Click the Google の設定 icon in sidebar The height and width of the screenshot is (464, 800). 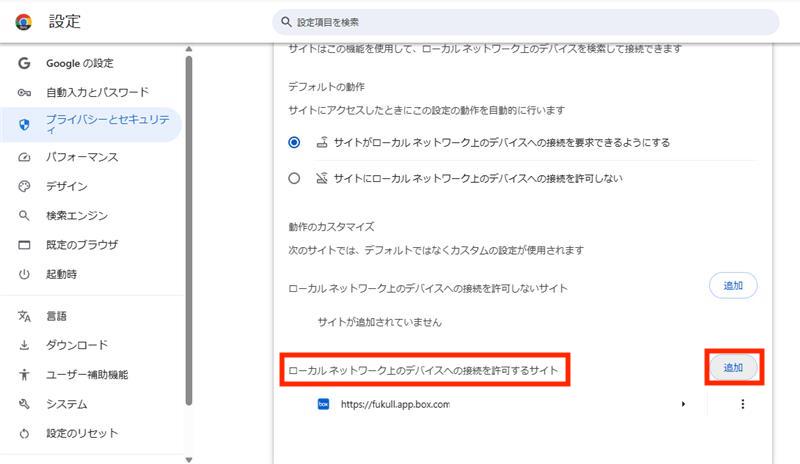pyautogui.click(x=25, y=63)
